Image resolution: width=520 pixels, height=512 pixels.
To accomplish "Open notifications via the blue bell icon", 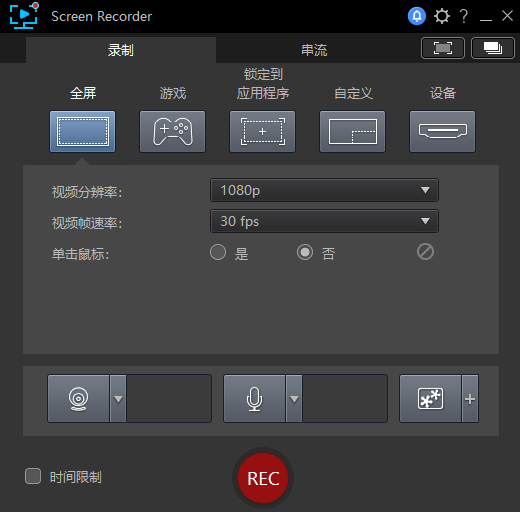I will click(x=417, y=16).
